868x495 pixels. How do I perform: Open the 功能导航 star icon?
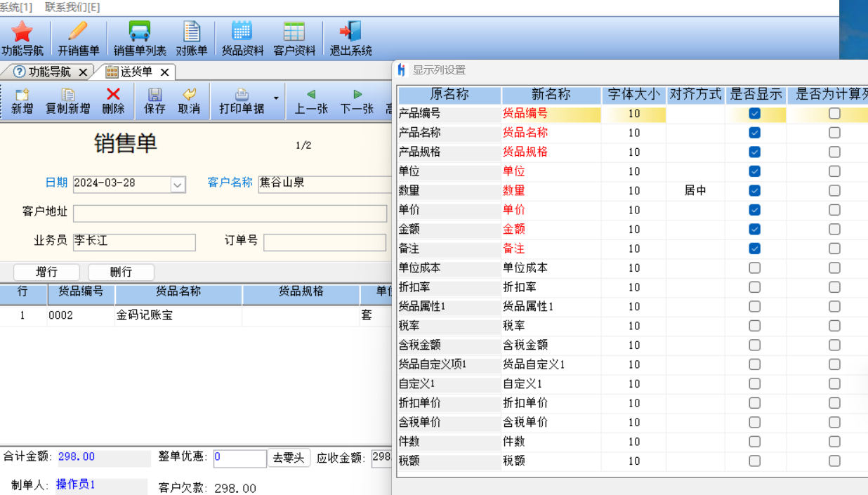coord(22,32)
